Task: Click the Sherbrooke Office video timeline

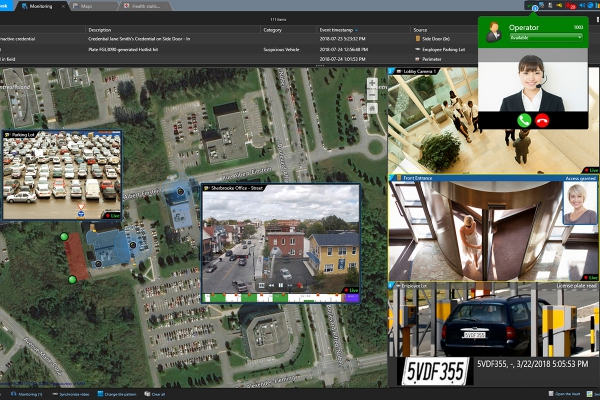Action: pos(281,298)
